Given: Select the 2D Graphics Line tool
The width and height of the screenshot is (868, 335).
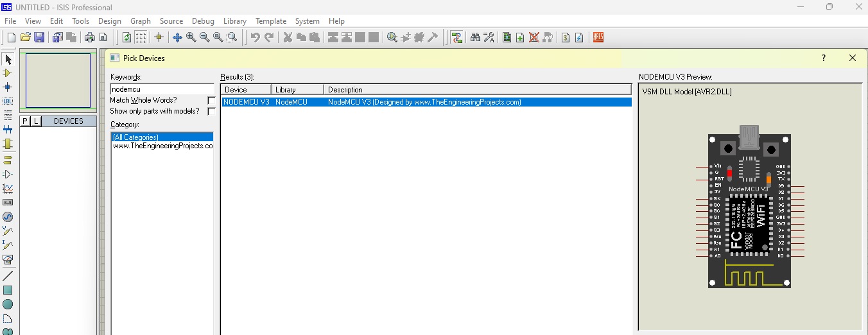Looking at the screenshot, I should coord(8,276).
